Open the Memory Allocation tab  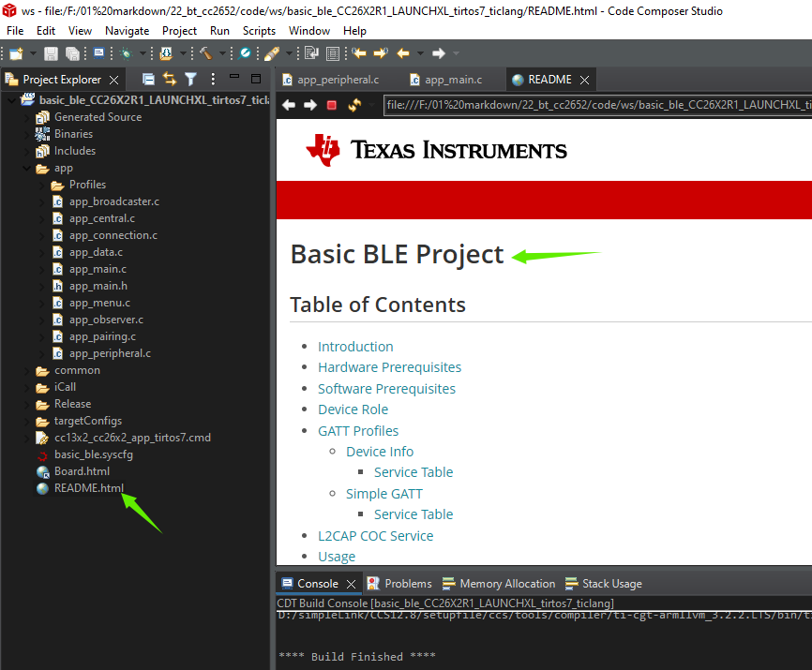click(x=499, y=584)
